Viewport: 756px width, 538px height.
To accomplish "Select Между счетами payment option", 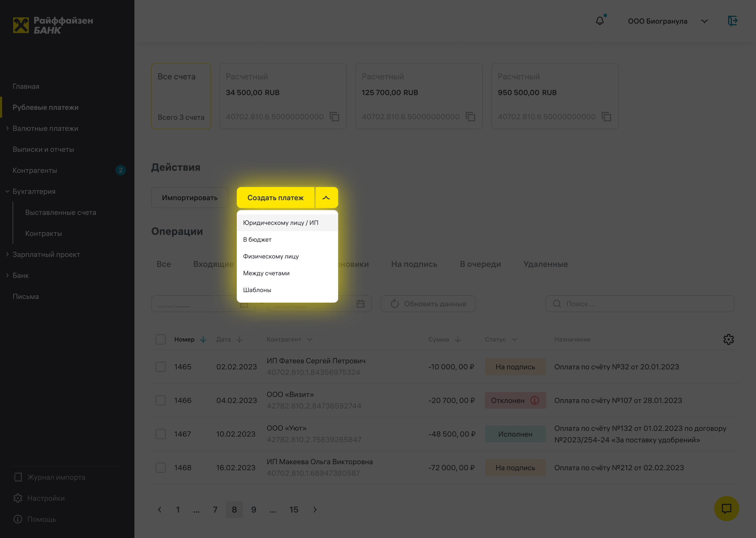I will tap(287, 273).
